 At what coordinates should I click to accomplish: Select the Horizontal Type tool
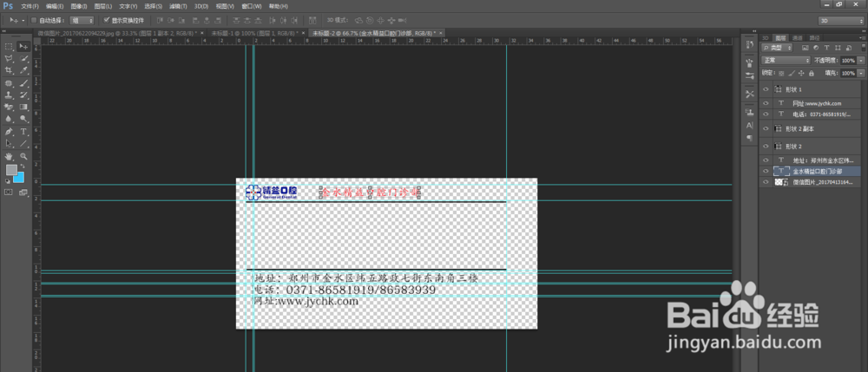pyautogui.click(x=23, y=132)
